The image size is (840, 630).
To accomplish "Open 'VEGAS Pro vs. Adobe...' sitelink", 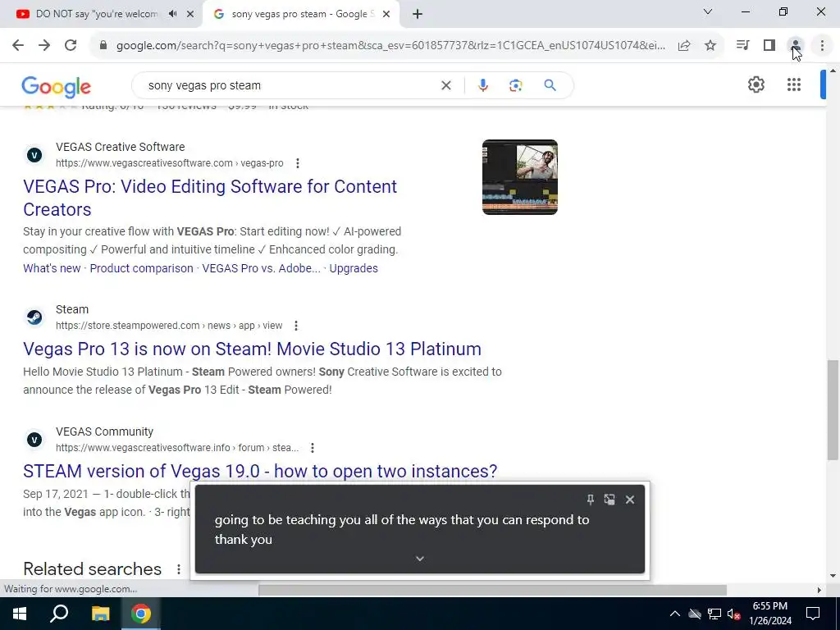I will point(261,268).
